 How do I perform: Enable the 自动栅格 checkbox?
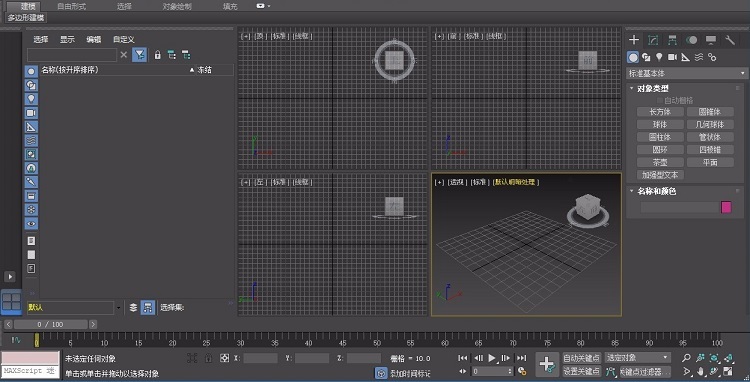pos(660,100)
